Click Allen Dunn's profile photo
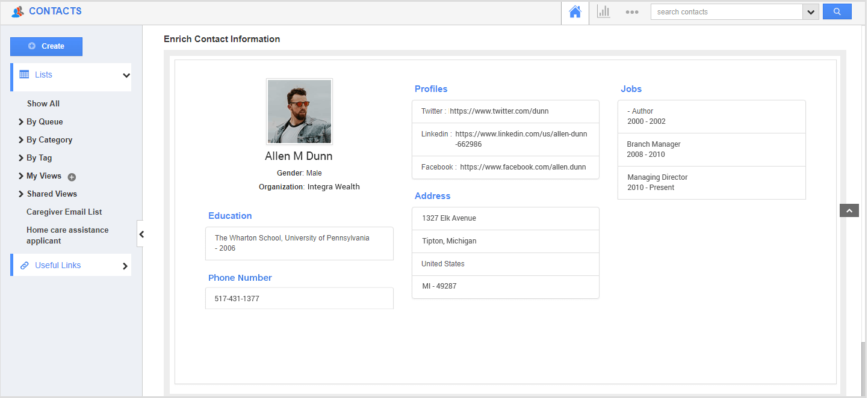868x398 pixels. pyautogui.click(x=299, y=112)
